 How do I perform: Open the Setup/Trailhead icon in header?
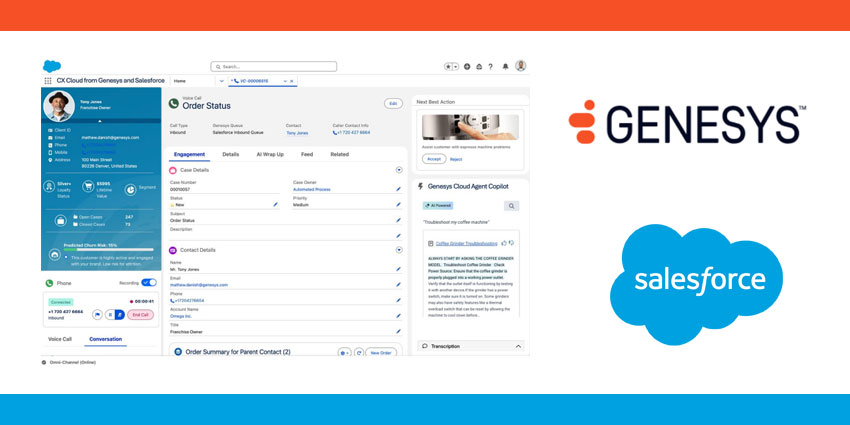(x=479, y=67)
